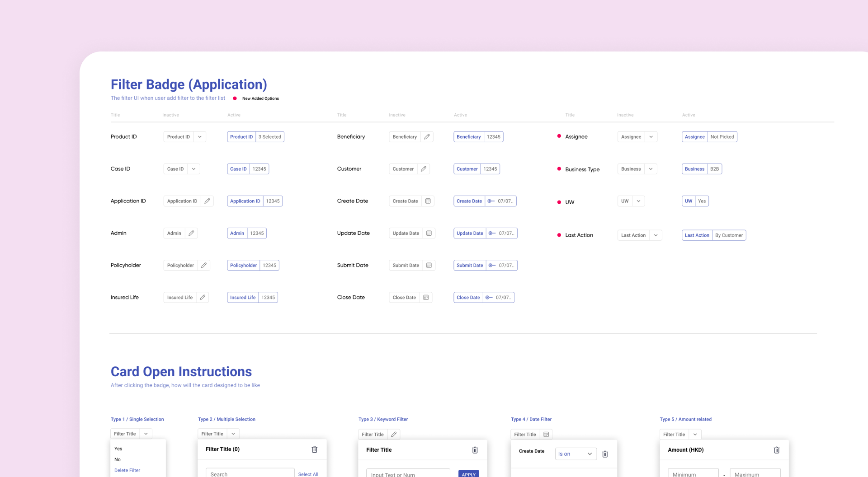This screenshot has height=477, width=868.
Task: Click the 'Type 4 / Date Filter' label
Action: point(531,419)
